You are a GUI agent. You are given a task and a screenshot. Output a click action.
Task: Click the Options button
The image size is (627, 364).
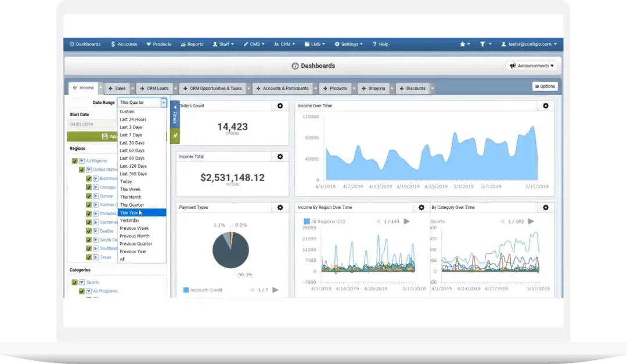[545, 87]
